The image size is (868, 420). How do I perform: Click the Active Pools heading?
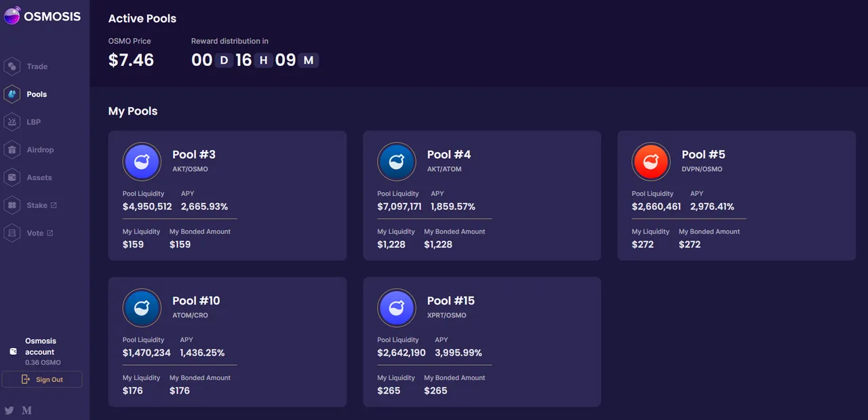click(142, 19)
